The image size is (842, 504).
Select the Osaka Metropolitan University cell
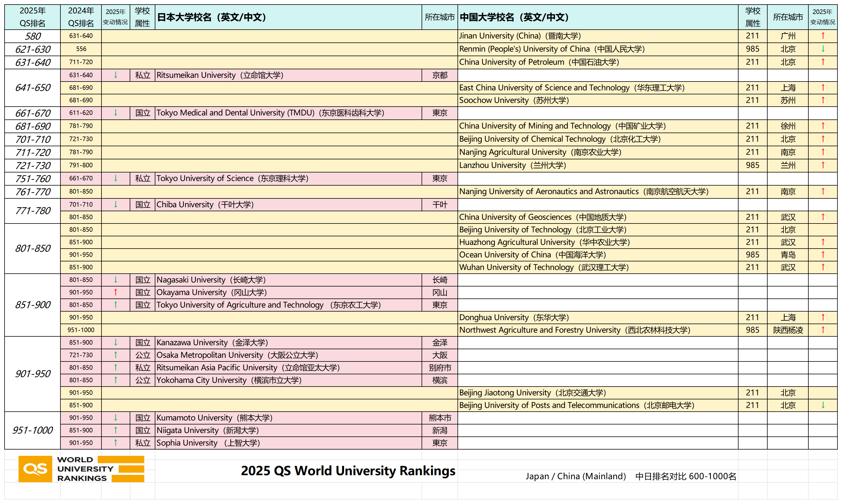tap(288, 355)
